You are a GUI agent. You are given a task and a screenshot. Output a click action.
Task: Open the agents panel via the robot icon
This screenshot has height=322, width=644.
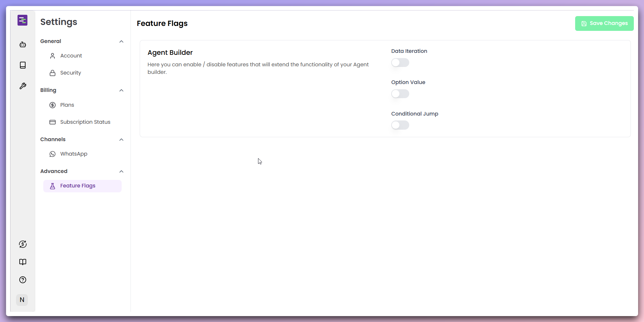pyautogui.click(x=23, y=45)
